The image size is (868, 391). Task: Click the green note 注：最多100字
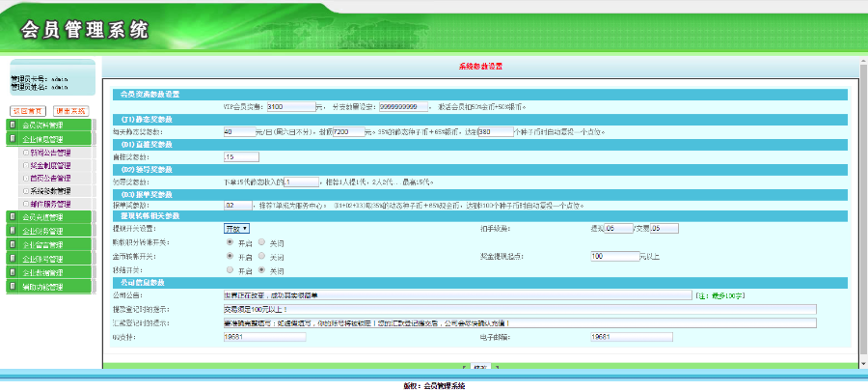click(719, 295)
